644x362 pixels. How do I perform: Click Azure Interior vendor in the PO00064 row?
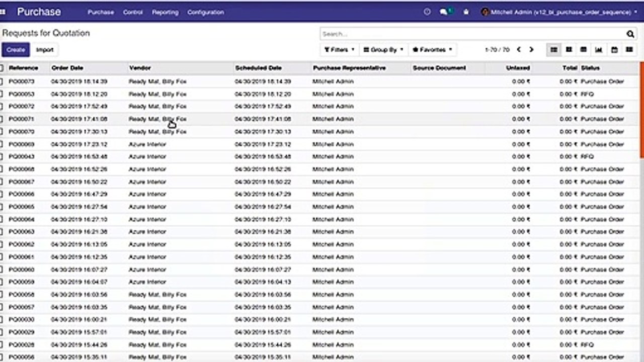click(147, 219)
